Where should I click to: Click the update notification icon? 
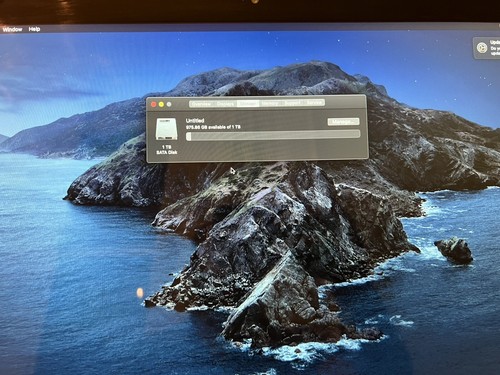[482, 48]
